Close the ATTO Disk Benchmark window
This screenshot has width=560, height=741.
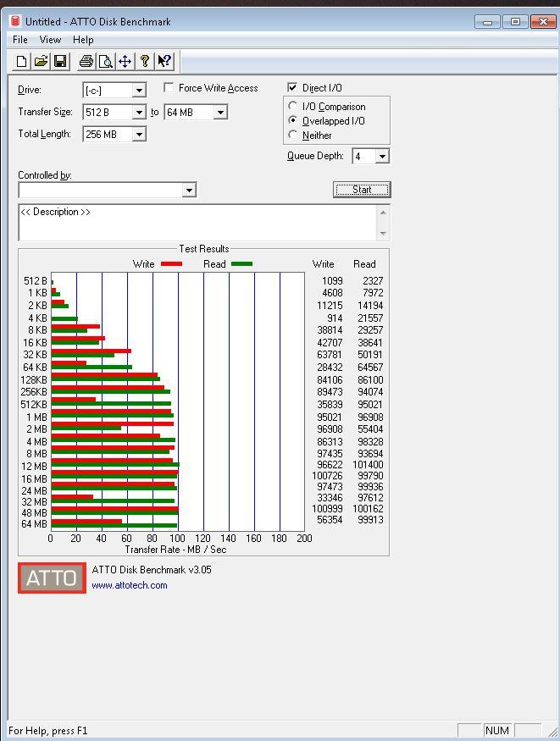click(x=543, y=22)
